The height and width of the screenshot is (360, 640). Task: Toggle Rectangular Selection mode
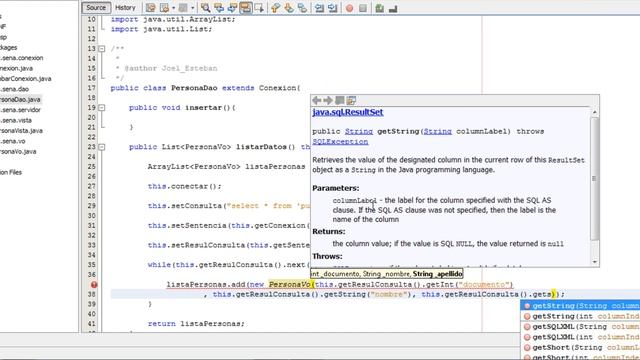(x=259, y=8)
